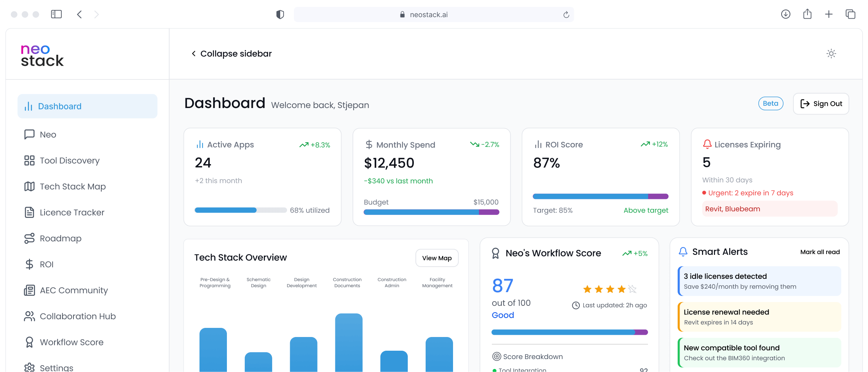Click the Licence Tracker document icon

click(29, 212)
